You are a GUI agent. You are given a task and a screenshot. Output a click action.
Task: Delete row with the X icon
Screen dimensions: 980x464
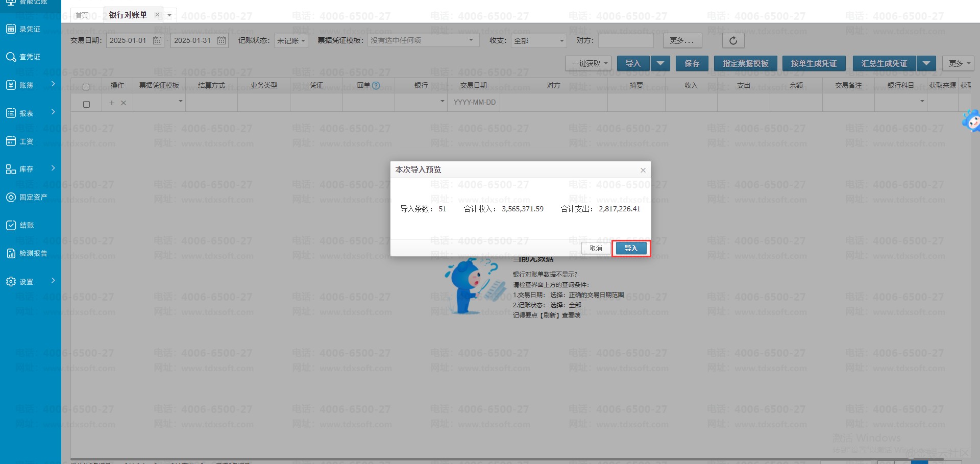click(124, 103)
